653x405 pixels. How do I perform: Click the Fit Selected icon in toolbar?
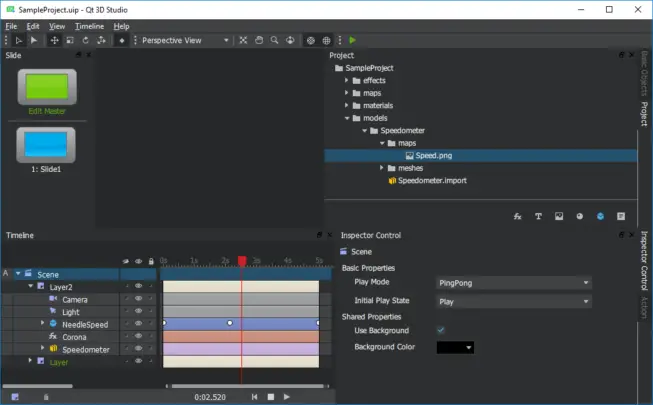pos(243,40)
